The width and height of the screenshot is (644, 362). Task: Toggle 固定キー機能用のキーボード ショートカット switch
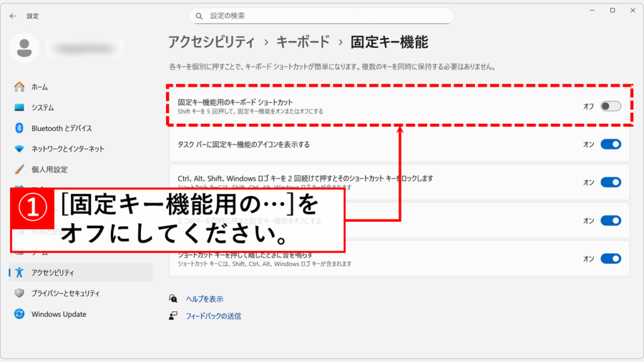coord(610,106)
